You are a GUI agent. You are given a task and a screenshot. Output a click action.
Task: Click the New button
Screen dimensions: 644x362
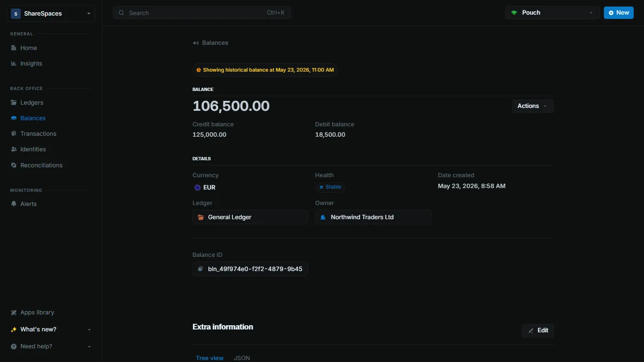[x=619, y=13]
